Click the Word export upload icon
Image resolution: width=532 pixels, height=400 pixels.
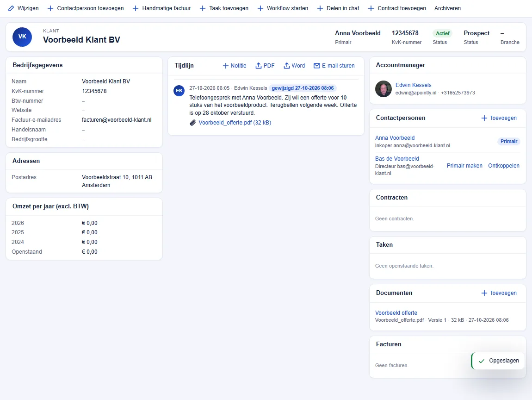[287, 66]
